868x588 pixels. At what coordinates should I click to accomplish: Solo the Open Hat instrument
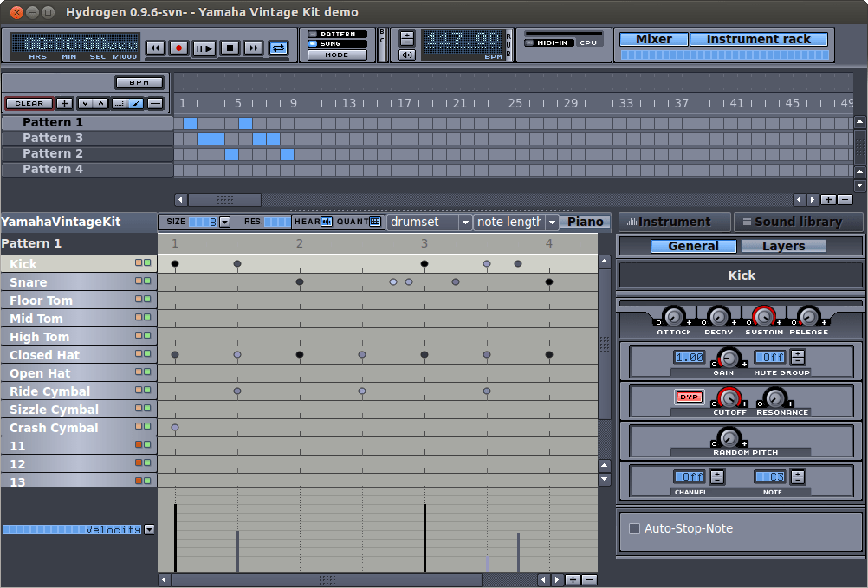(147, 372)
